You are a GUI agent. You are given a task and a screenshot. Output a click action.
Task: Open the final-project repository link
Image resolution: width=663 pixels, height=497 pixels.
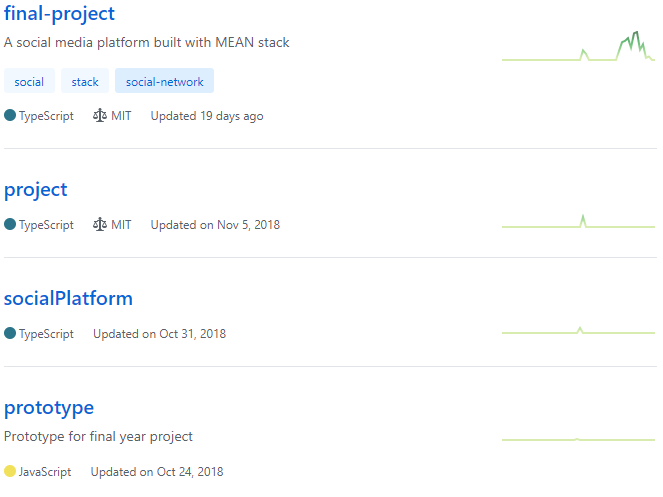point(59,14)
